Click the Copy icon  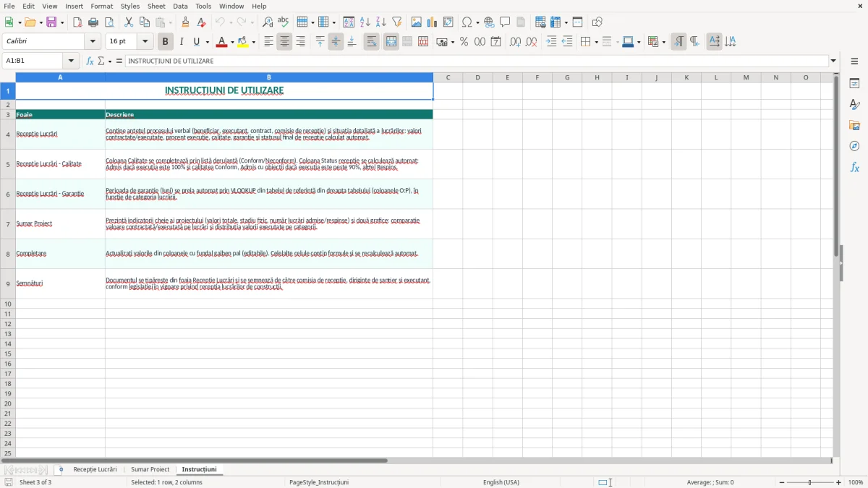coord(145,22)
